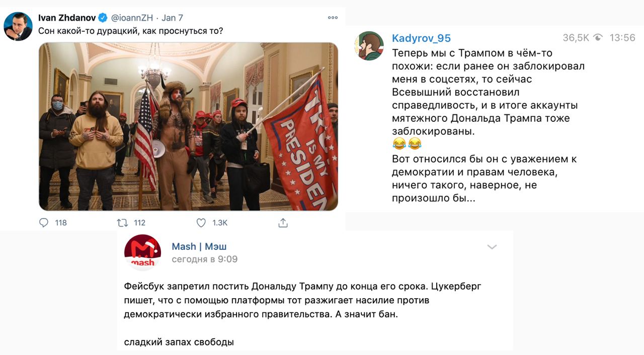Screen dimensions: 644x355
Task: Expand the Mash post chevron menu
Action: (492, 247)
